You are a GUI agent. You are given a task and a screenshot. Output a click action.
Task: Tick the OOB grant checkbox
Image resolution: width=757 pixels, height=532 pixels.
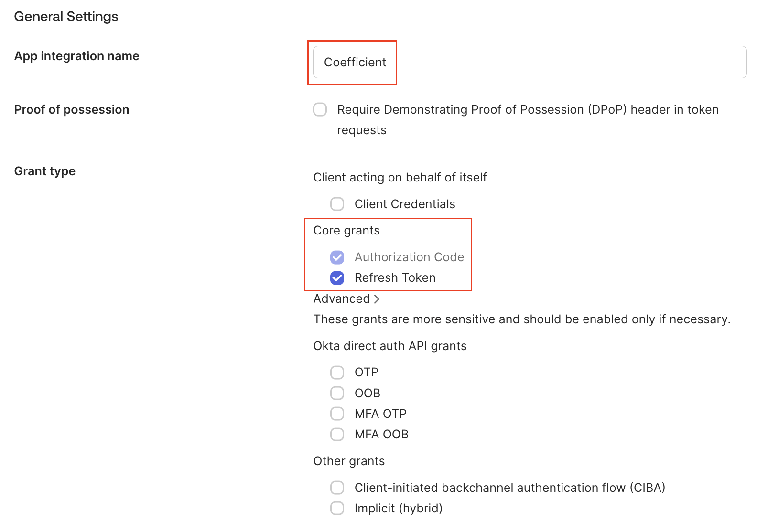(x=337, y=393)
